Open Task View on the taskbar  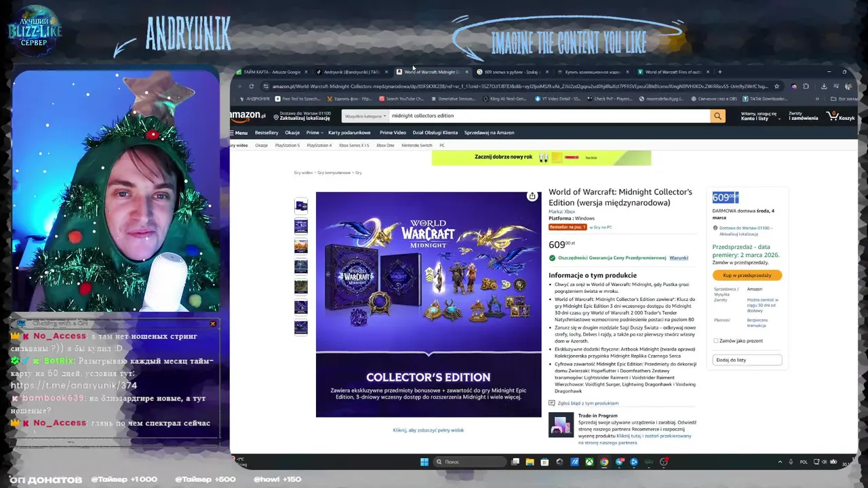pyautogui.click(x=515, y=462)
